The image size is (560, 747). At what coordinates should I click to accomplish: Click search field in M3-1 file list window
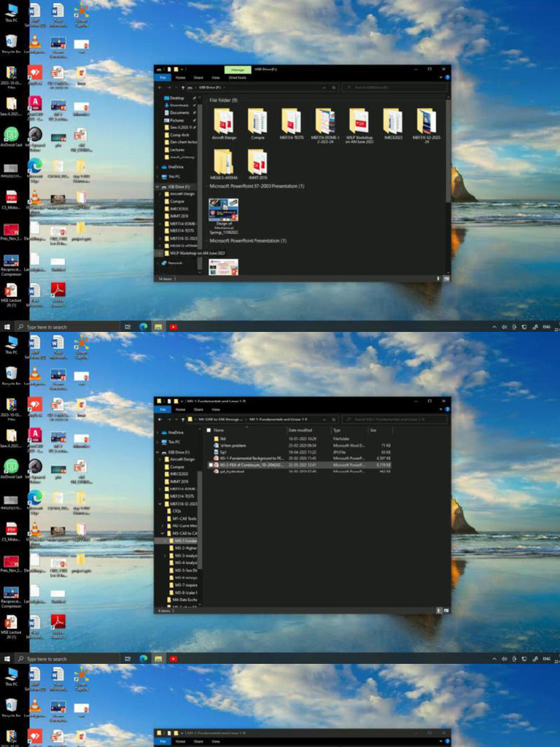394,419
